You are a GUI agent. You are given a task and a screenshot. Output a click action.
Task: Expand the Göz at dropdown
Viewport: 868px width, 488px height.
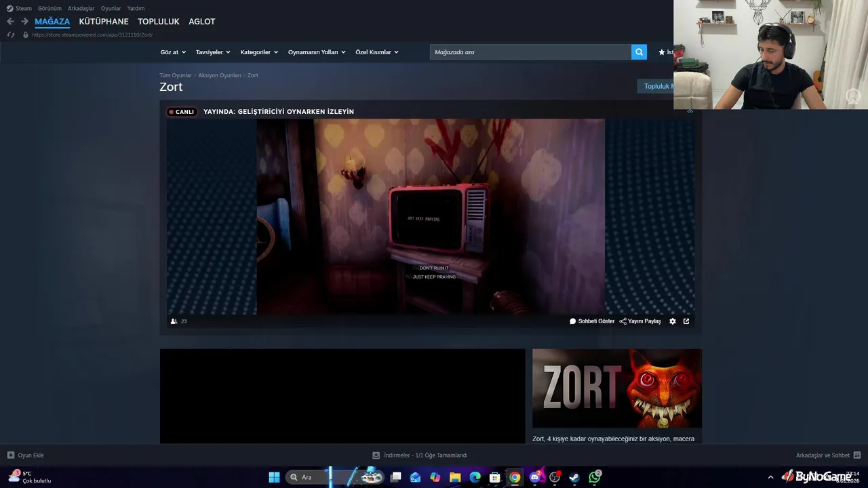click(172, 52)
